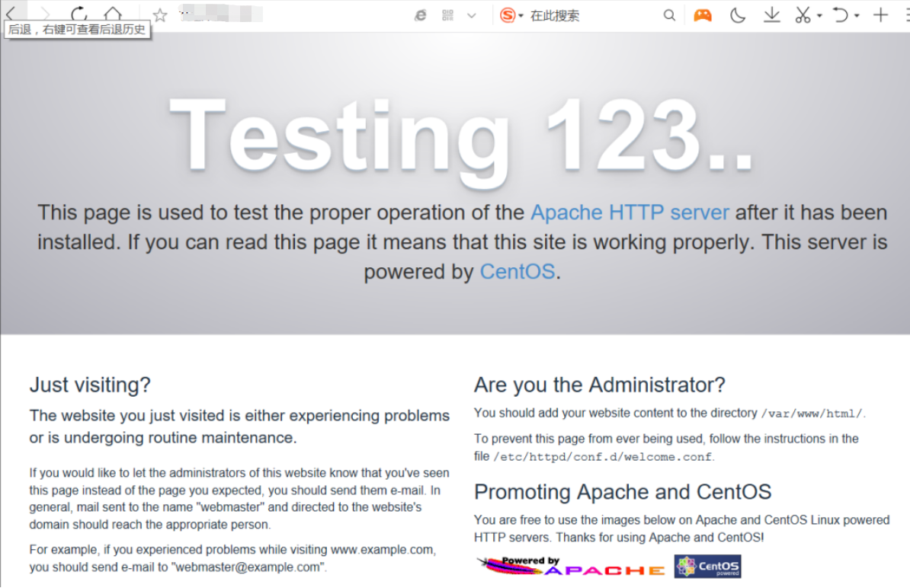Viewport: 910px width, 588px height.
Task: Show the page QR code icon
Action: click(x=447, y=16)
